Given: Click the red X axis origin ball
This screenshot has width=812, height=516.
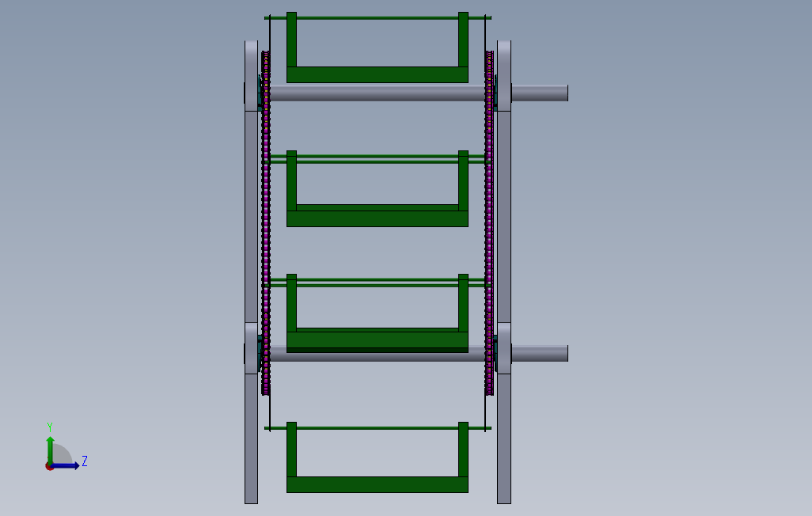Looking at the screenshot, I should [49, 467].
